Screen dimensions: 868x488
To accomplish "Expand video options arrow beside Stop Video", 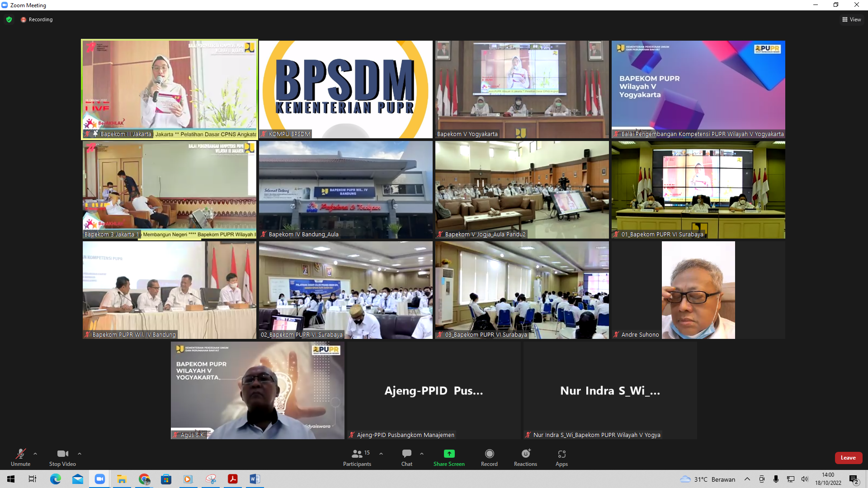I will [80, 454].
